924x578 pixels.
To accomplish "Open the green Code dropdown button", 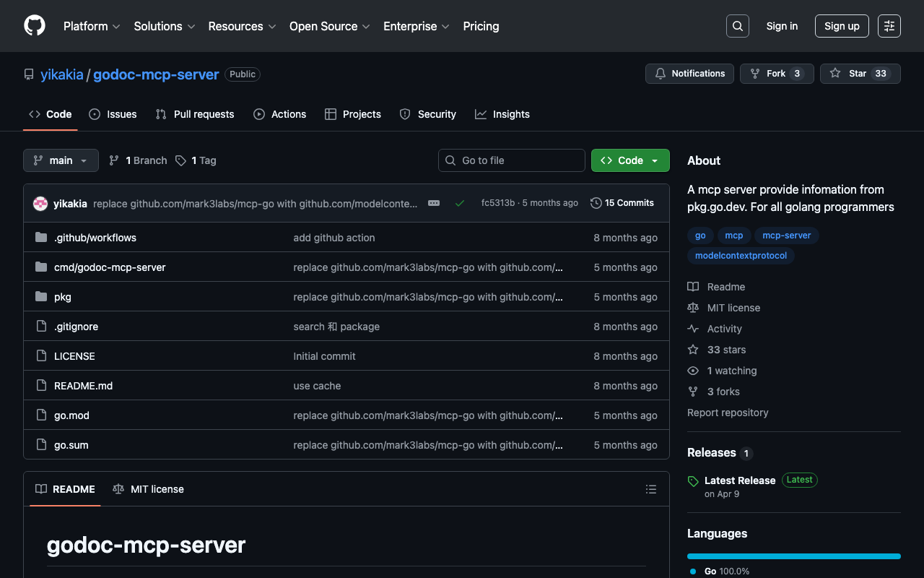I will tap(629, 160).
